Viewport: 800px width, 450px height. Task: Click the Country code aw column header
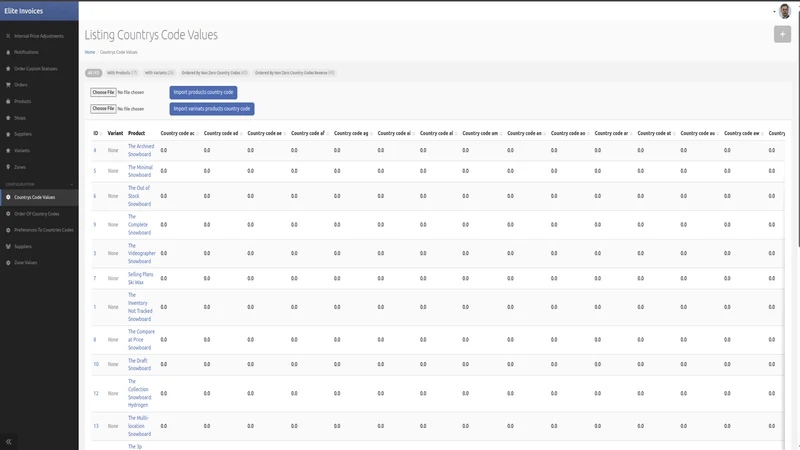coord(743,133)
